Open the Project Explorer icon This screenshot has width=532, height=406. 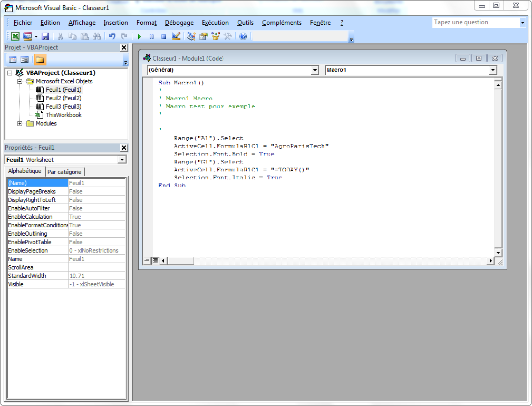[191, 36]
